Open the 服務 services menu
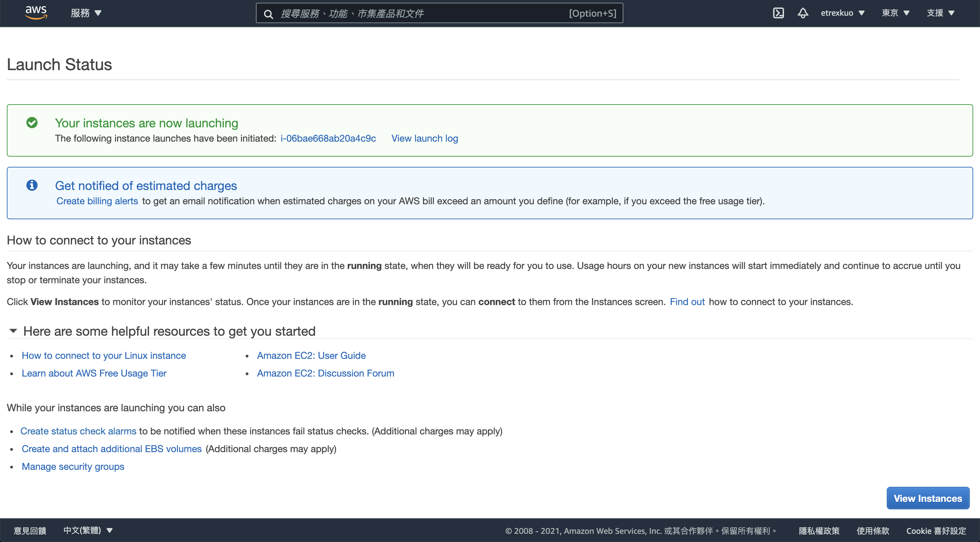This screenshot has width=980, height=542. click(86, 13)
